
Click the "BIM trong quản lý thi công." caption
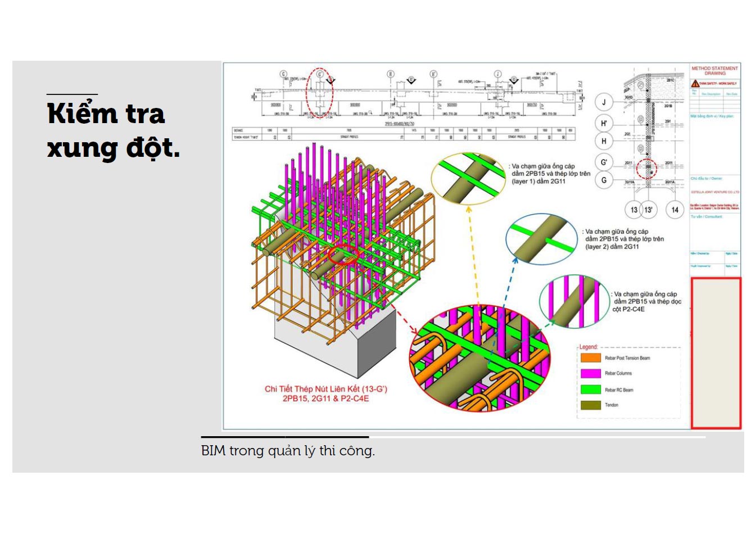point(288,451)
